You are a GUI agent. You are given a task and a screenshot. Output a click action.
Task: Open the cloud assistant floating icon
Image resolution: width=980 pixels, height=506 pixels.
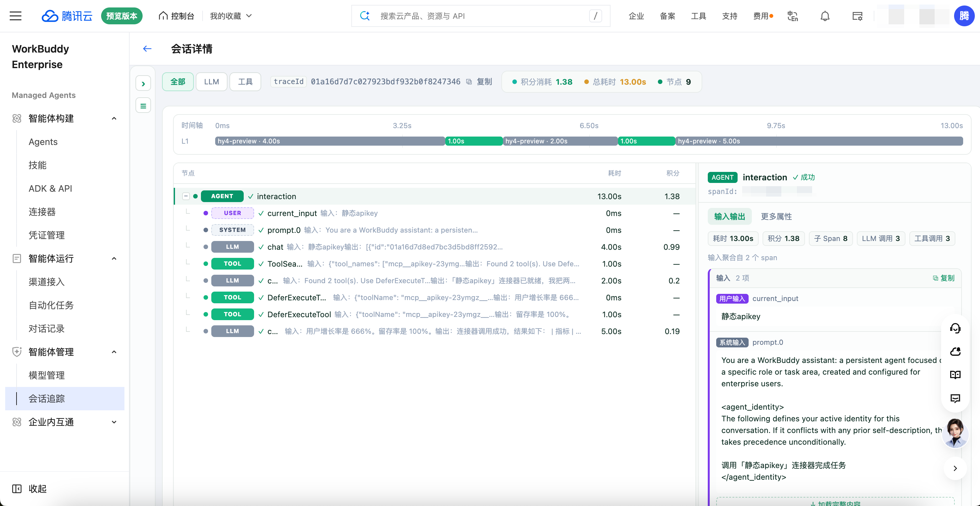(x=955, y=351)
